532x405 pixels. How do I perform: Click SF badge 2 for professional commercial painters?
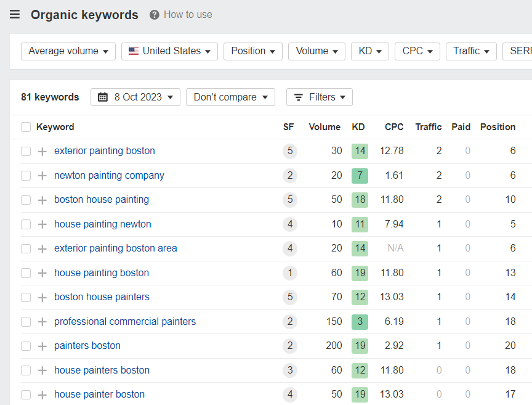(290, 321)
